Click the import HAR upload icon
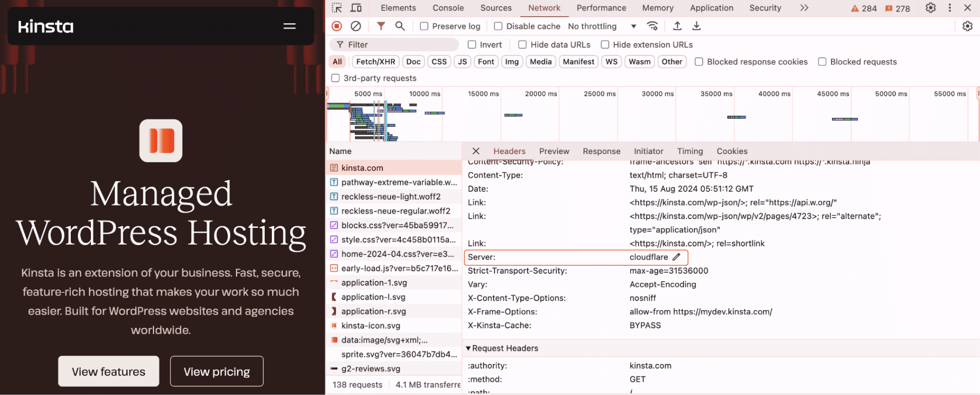This screenshot has height=395, width=980. pyautogui.click(x=677, y=26)
